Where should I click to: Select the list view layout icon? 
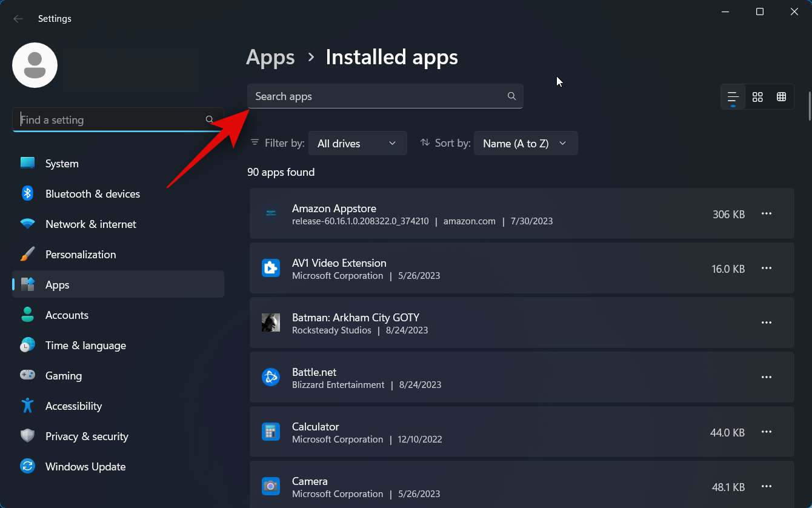(x=733, y=97)
